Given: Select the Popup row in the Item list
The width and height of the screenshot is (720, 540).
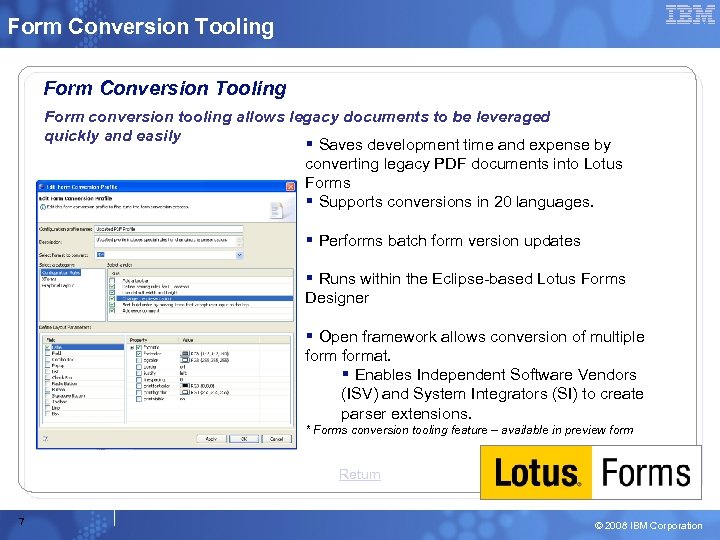Looking at the screenshot, I should [x=84, y=366].
